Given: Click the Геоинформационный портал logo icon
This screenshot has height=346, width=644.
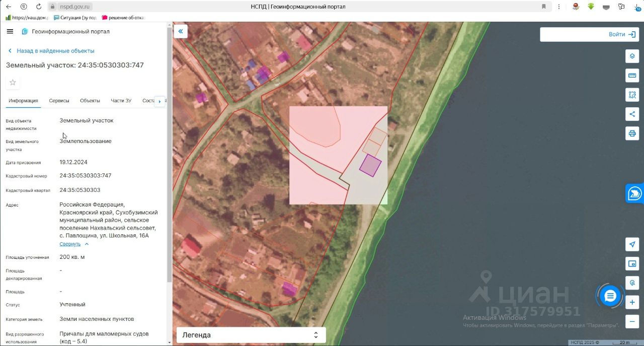Looking at the screenshot, I should pos(25,31).
